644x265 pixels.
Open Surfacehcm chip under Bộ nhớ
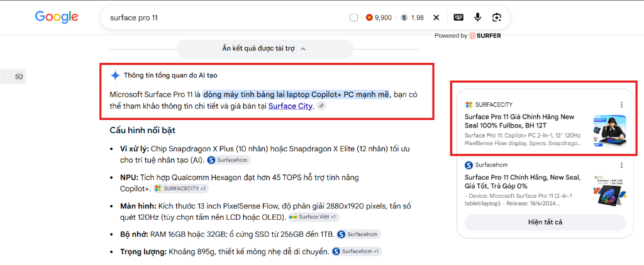pos(358,234)
